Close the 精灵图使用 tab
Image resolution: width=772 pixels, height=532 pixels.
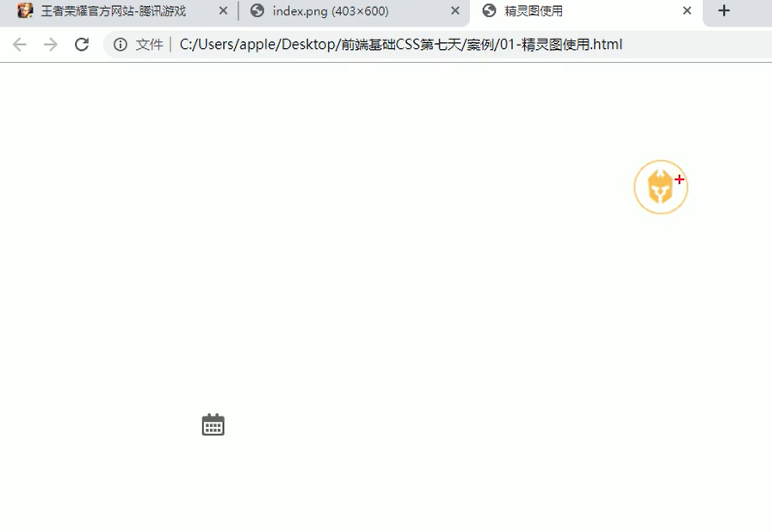688,10
